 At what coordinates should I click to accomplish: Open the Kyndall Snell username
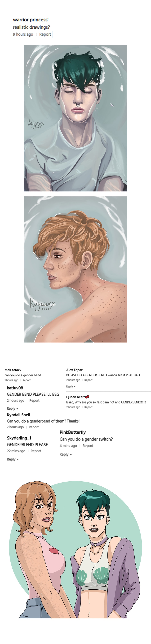pyautogui.click(x=18, y=415)
